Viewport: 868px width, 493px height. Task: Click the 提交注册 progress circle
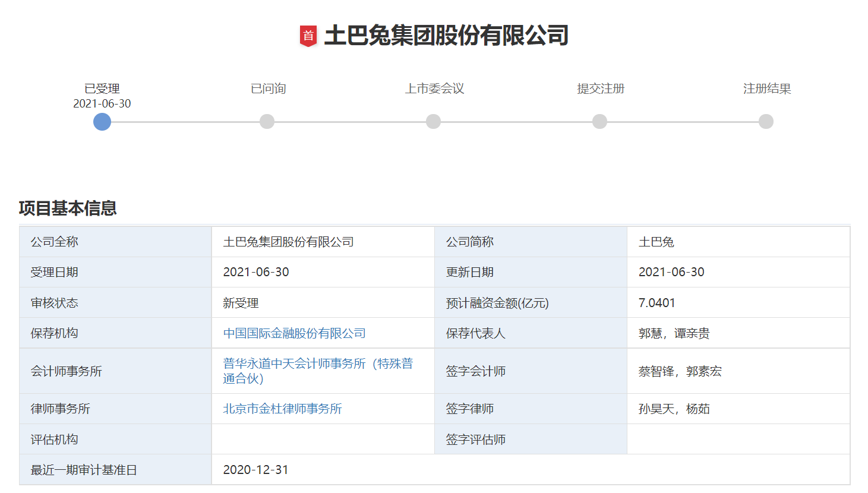(x=600, y=122)
